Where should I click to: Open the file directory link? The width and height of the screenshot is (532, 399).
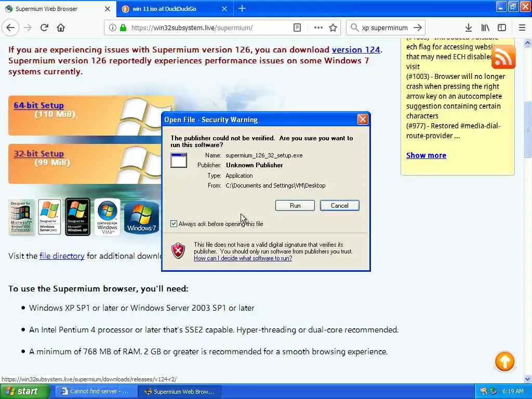click(x=62, y=256)
